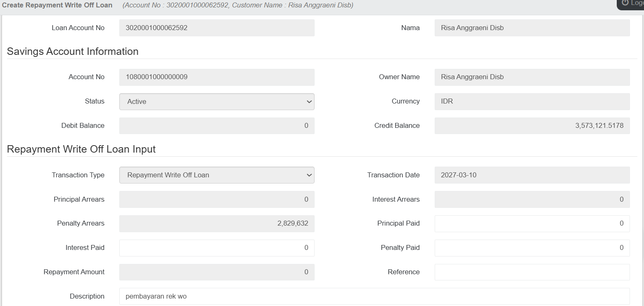Click into the Penalty Paid field
Screen dimensions: 644x306
tap(532, 247)
